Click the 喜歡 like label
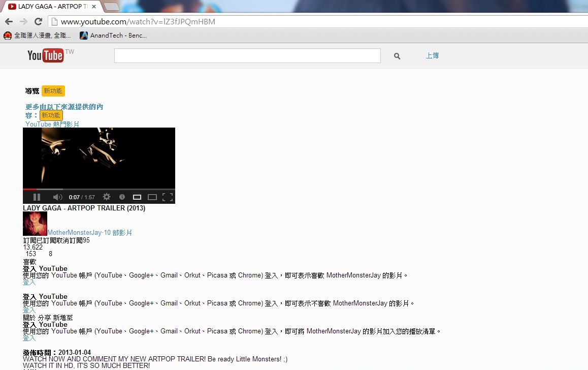This screenshot has width=588, height=370. click(29, 262)
